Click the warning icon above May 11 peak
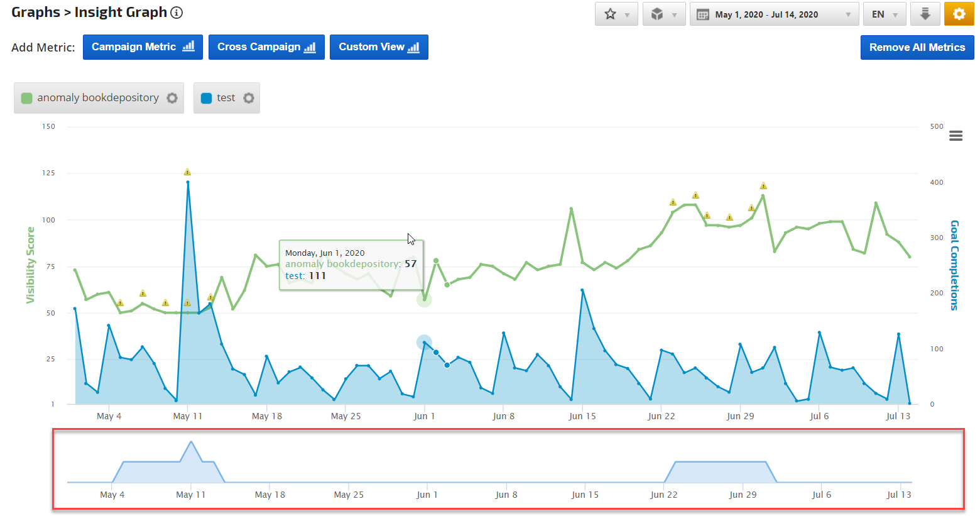The image size is (980, 516). [187, 172]
